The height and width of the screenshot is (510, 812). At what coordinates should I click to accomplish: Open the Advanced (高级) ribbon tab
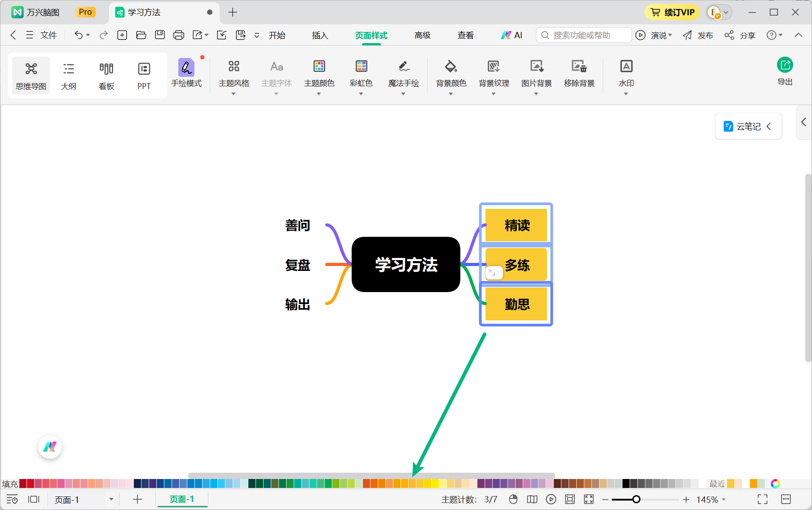pyautogui.click(x=423, y=35)
